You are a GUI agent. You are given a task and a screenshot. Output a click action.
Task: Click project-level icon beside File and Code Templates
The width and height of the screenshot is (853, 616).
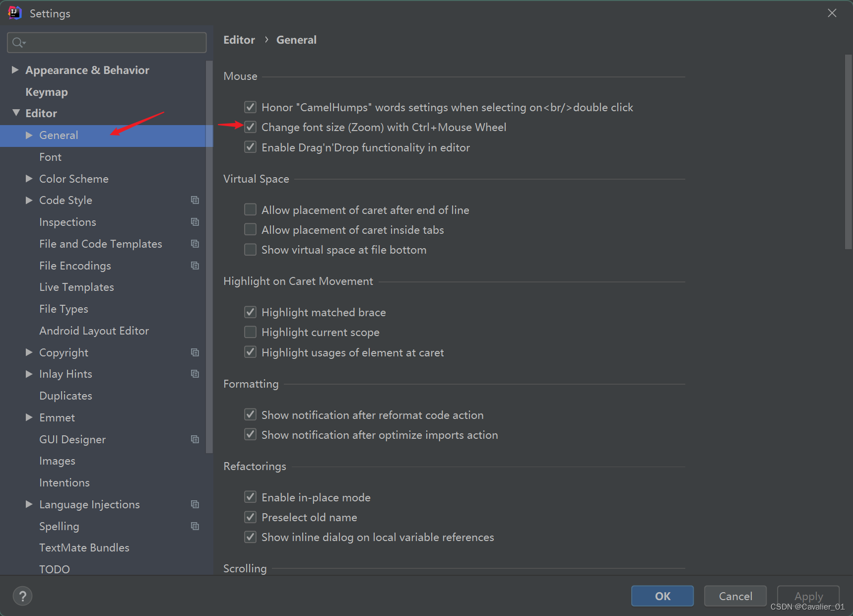pyautogui.click(x=195, y=244)
